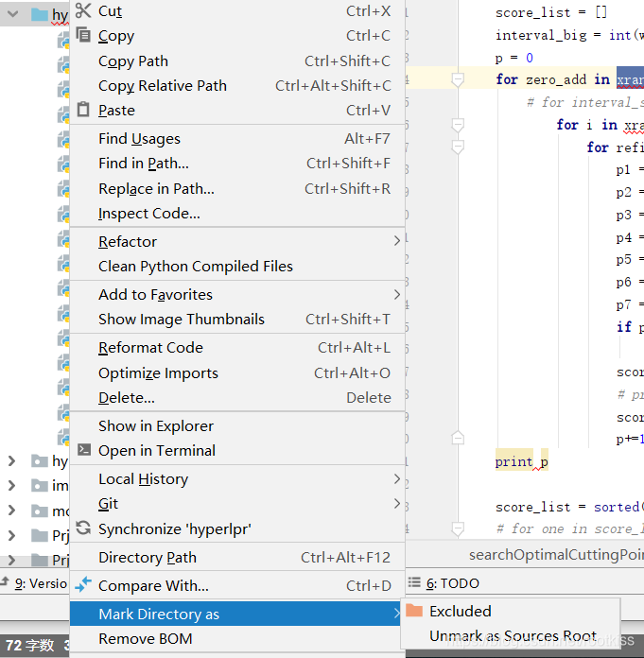Open the Git submenu arrow
Screen dimensions: 644x658
(x=397, y=503)
